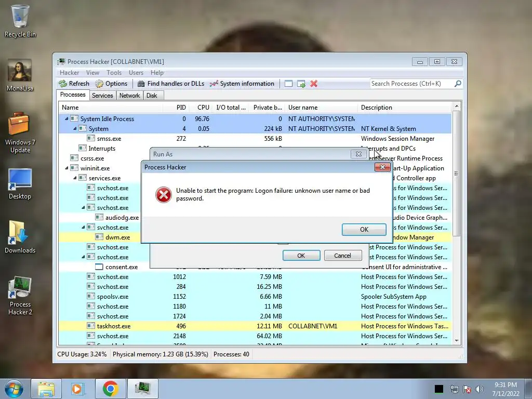Viewport: 532px width, 399px height.
Task: Sort by the Description column header
Action: point(404,108)
